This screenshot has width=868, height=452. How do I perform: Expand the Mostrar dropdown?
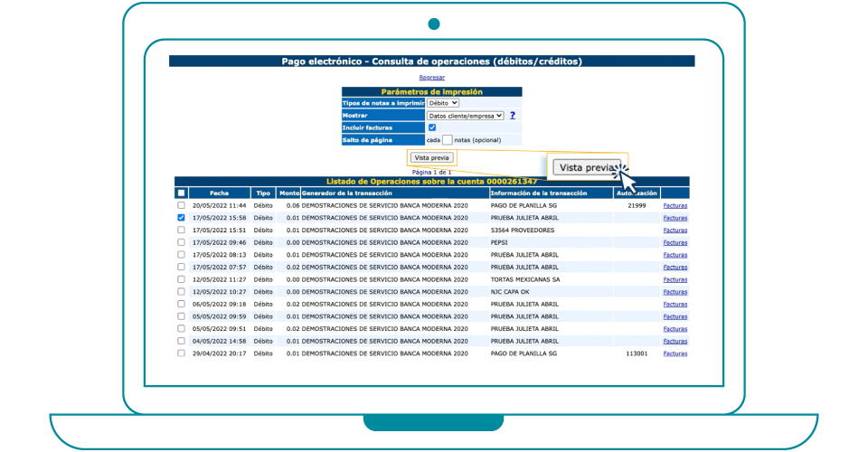tap(466, 116)
